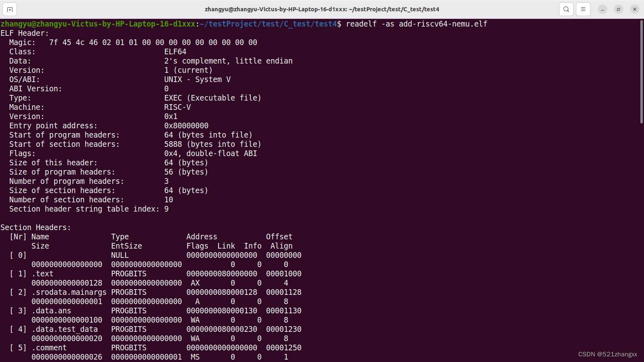The height and width of the screenshot is (362, 644).
Task: Click size value 0000000000000020
Action: (67, 338)
